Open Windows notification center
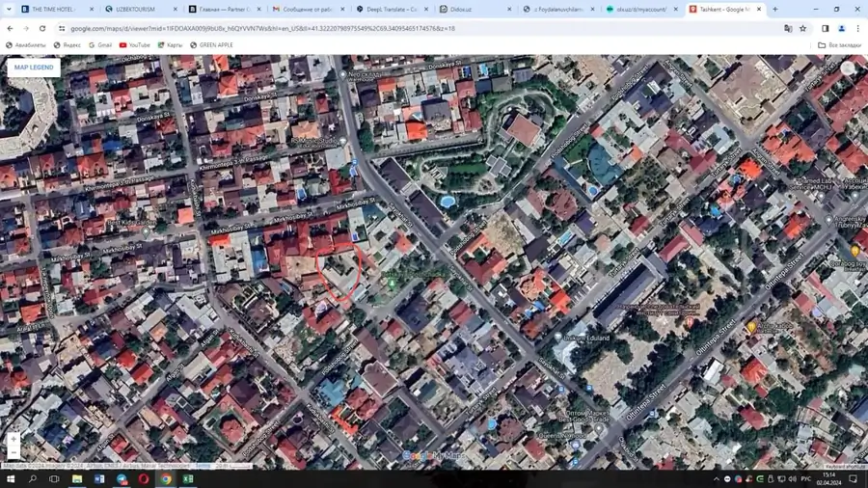868x488 pixels. [854, 479]
